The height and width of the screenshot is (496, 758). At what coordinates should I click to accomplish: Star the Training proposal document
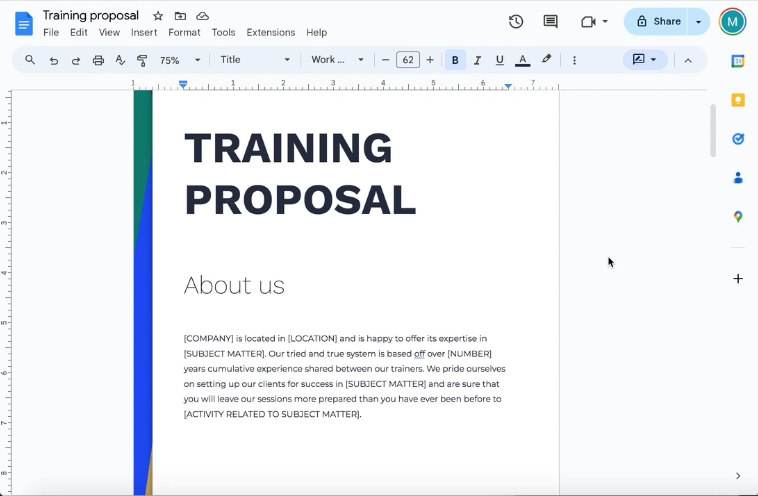point(158,16)
